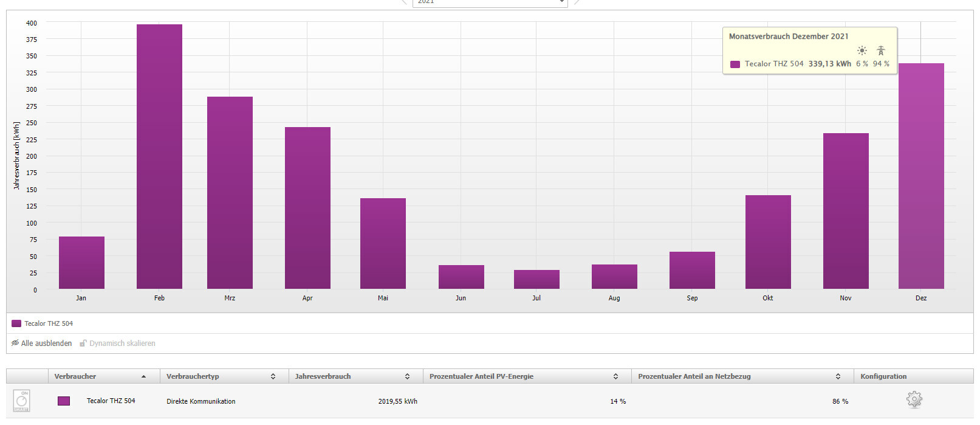Enable Dynamisch skalieren scaling option
Image resolution: width=980 pixels, height=425 pixels.
122,344
